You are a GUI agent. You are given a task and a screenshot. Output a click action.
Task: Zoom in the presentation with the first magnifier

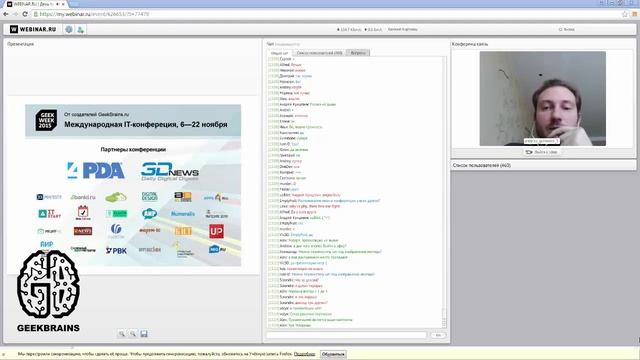(121, 333)
